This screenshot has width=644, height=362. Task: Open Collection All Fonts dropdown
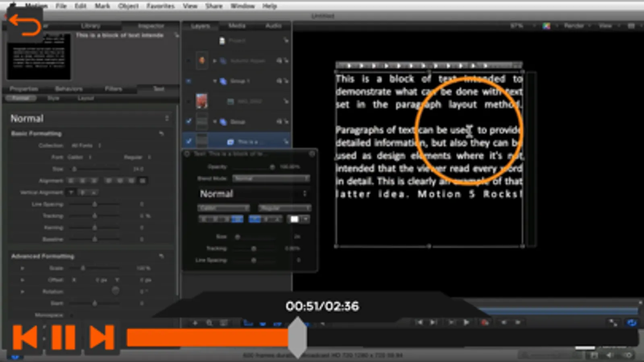(86, 145)
